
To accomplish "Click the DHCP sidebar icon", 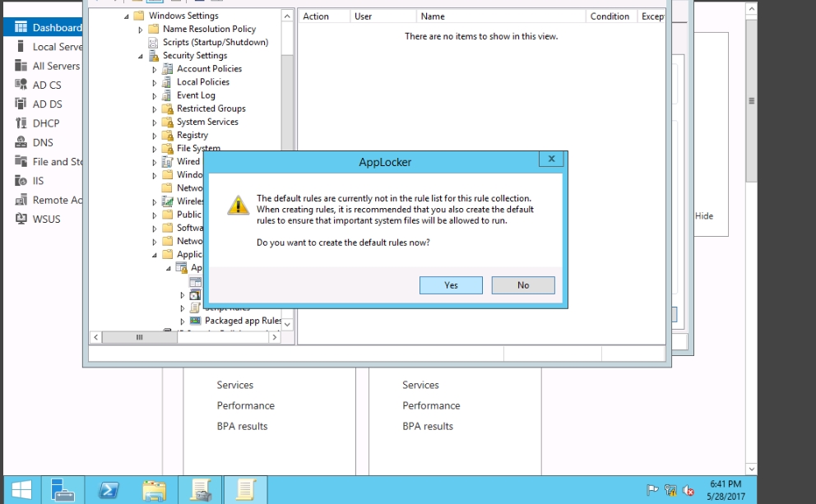I will point(21,123).
